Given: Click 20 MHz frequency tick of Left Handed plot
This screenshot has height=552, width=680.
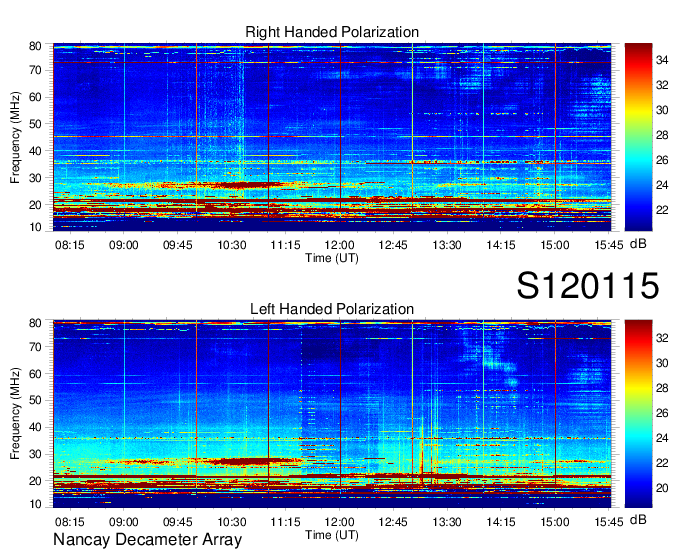Looking at the screenshot, I should tap(35, 481).
